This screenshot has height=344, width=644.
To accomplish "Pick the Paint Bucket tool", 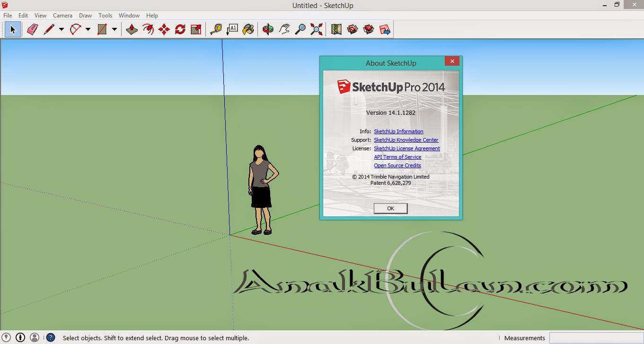I will [x=248, y=30].
